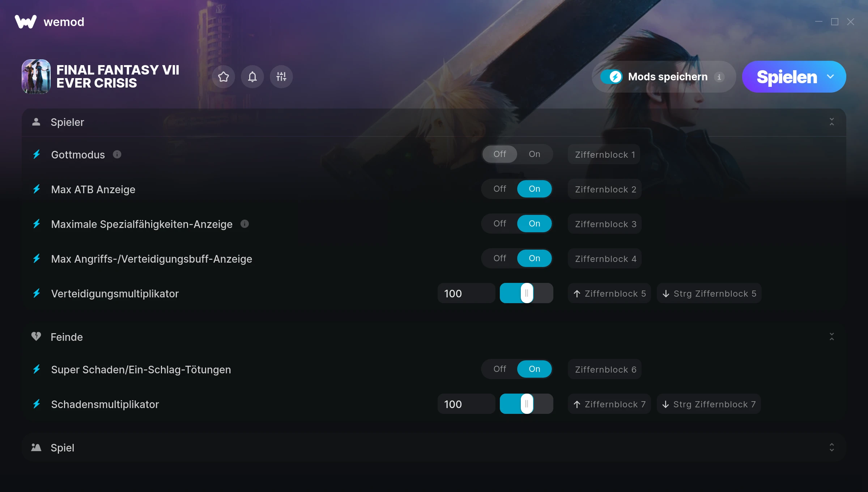Click the info icon on Mods speichern

pyautogui.click(x=719, y=77)
